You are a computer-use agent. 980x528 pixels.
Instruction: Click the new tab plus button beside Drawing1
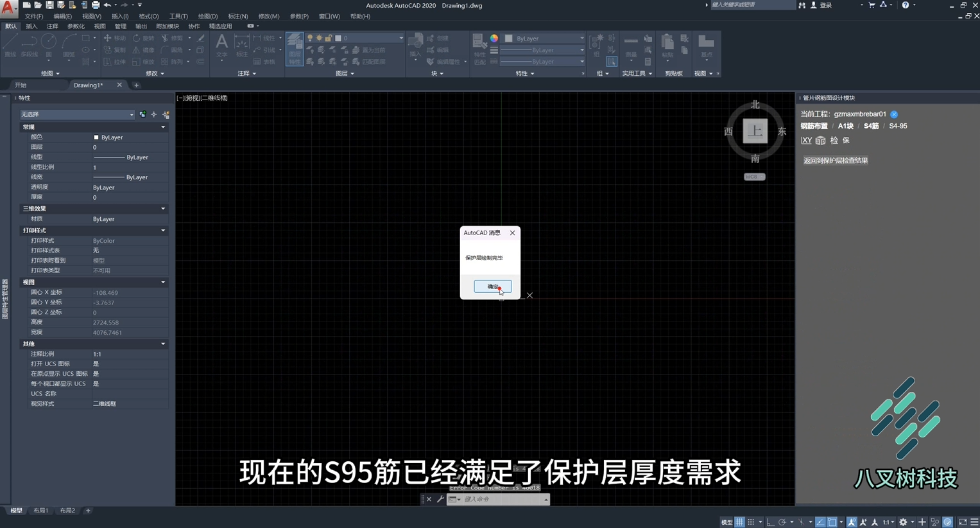coord(136,85)
